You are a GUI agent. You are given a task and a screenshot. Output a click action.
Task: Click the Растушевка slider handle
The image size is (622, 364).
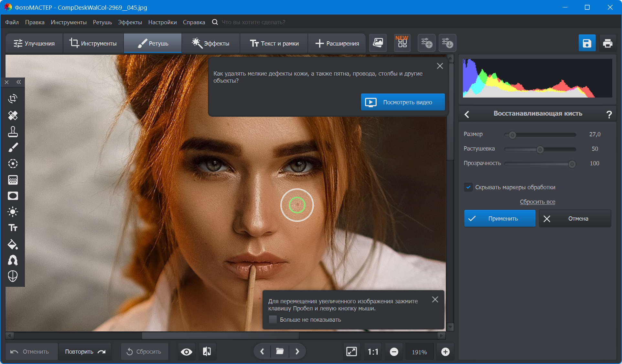(540, 150)
